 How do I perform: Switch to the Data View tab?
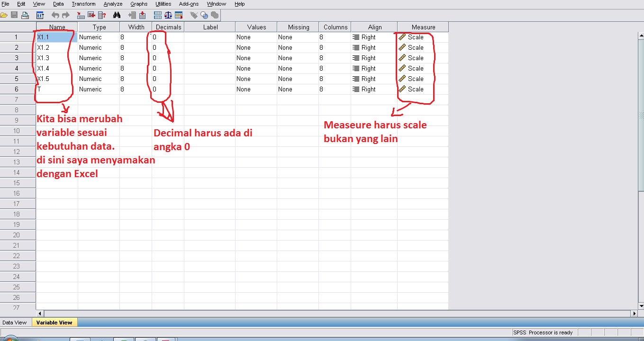click(15, 322)
